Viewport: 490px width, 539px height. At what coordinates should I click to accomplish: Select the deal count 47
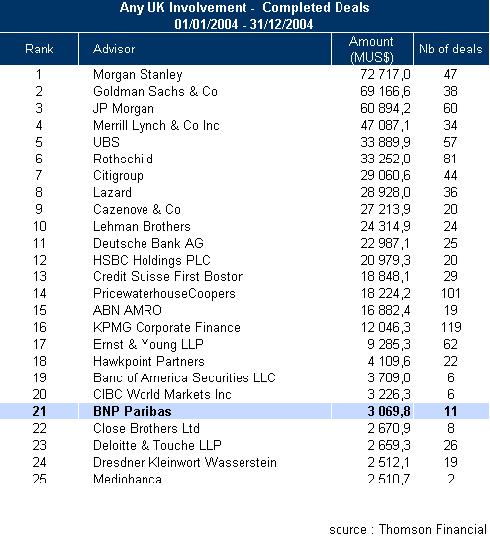[x=450, y=75]
